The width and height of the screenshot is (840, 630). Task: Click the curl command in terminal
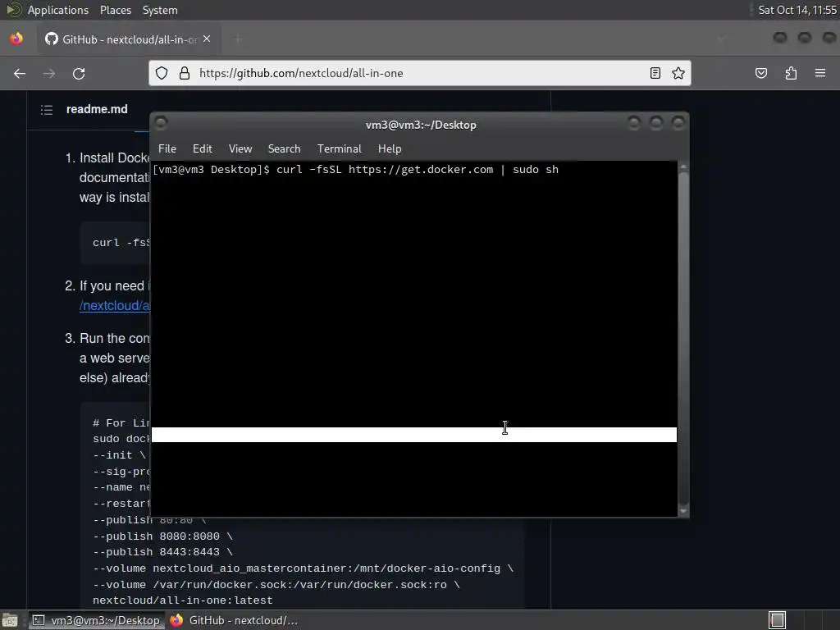pos(418,170)
